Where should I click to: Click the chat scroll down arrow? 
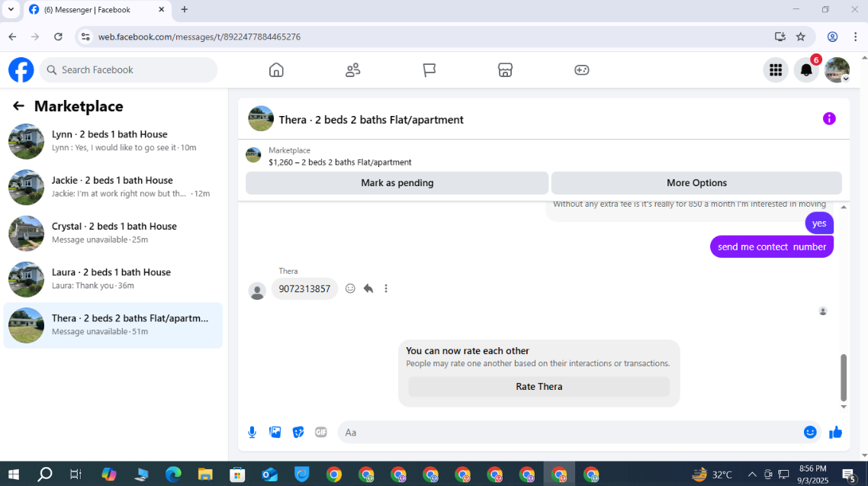(x=844, y=407)
